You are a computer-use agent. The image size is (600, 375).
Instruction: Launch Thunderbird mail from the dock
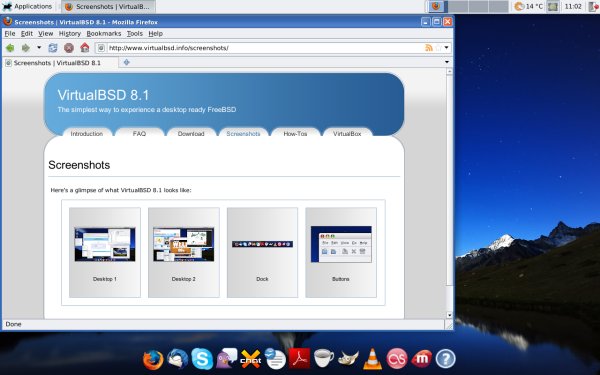178,359
